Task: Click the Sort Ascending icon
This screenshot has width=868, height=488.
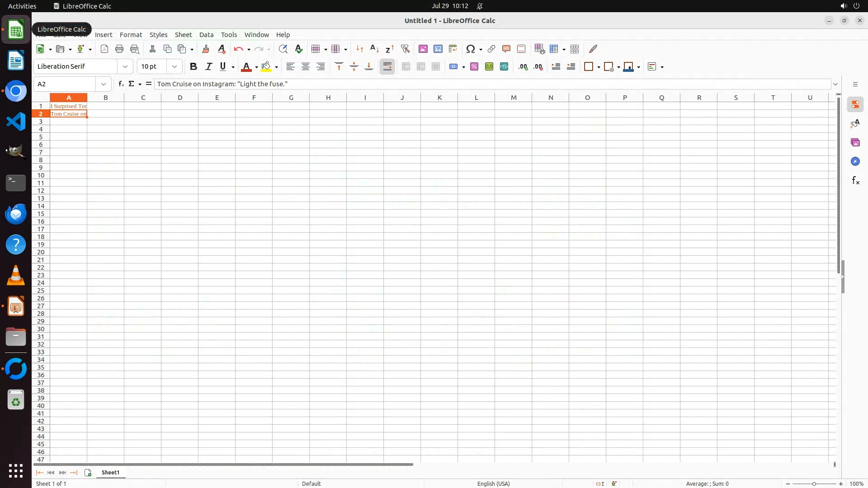Action: tap(374, 49)
